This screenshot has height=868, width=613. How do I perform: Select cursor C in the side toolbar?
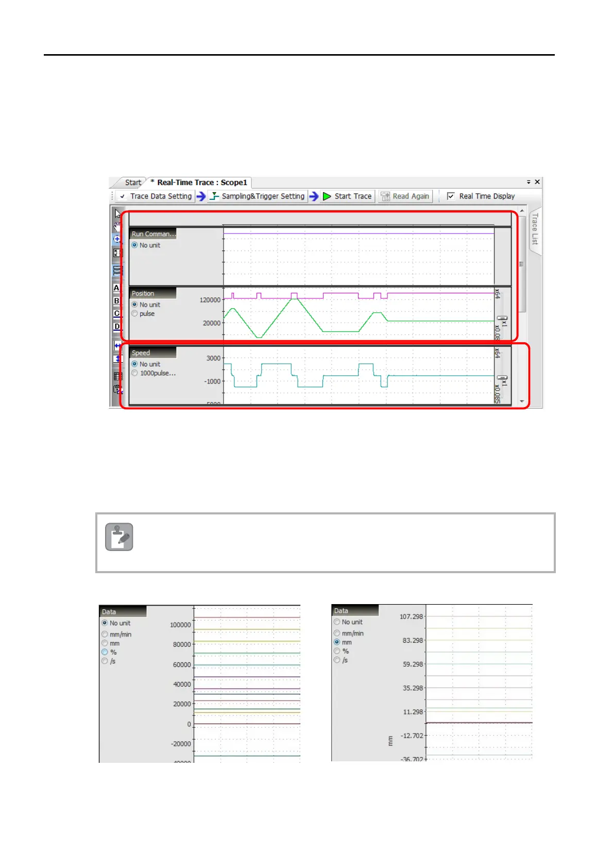117,313
